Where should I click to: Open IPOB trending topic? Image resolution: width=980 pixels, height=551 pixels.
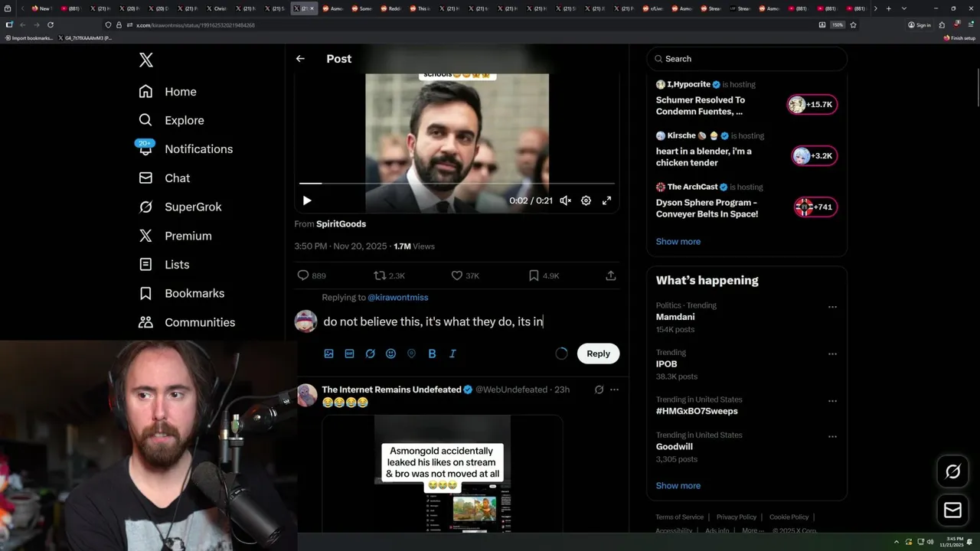(666, 364)
